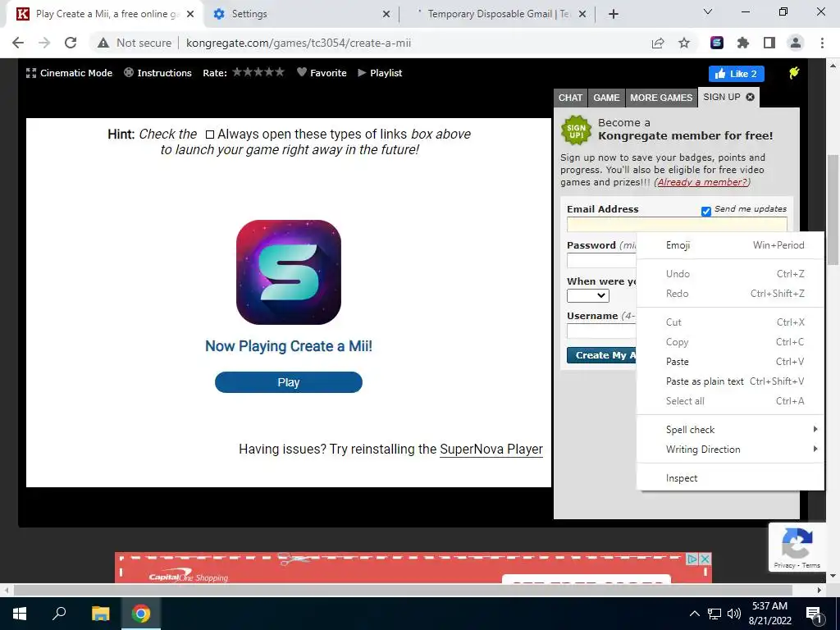Check the Always open these types of links box

point(210,135)
